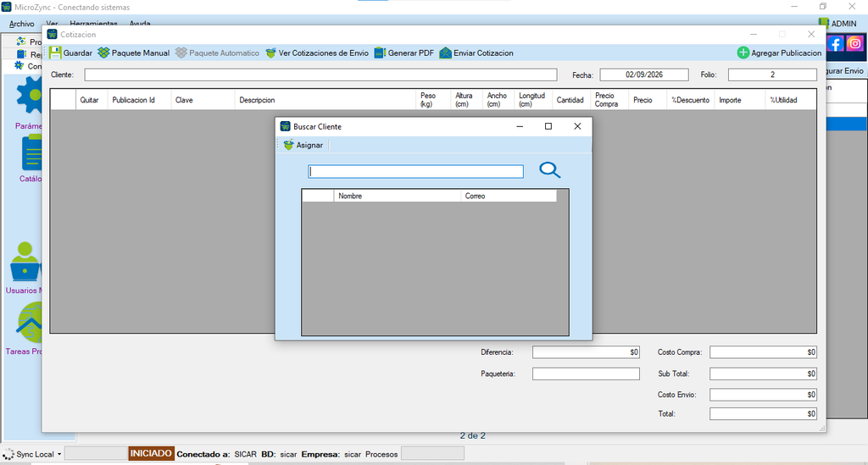Click the Quitar column header
868x465 pixels.
pyautogui.click(x=92, y=100)
